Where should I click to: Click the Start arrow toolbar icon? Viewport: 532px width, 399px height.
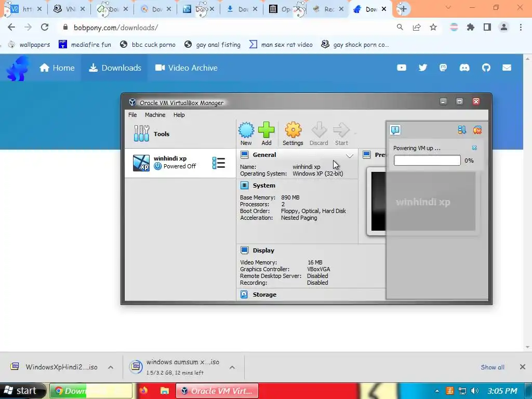coord(341,130)
